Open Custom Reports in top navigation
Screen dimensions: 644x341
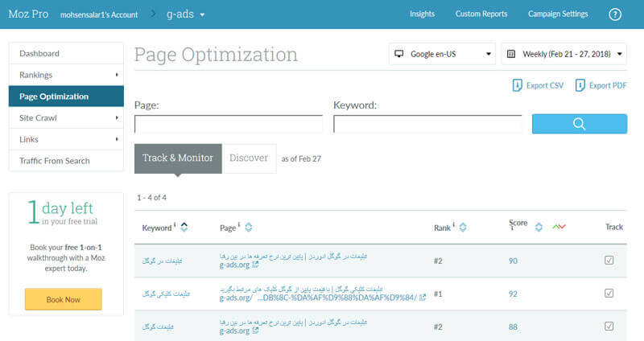pyautogui.click(x=481, y=14)
